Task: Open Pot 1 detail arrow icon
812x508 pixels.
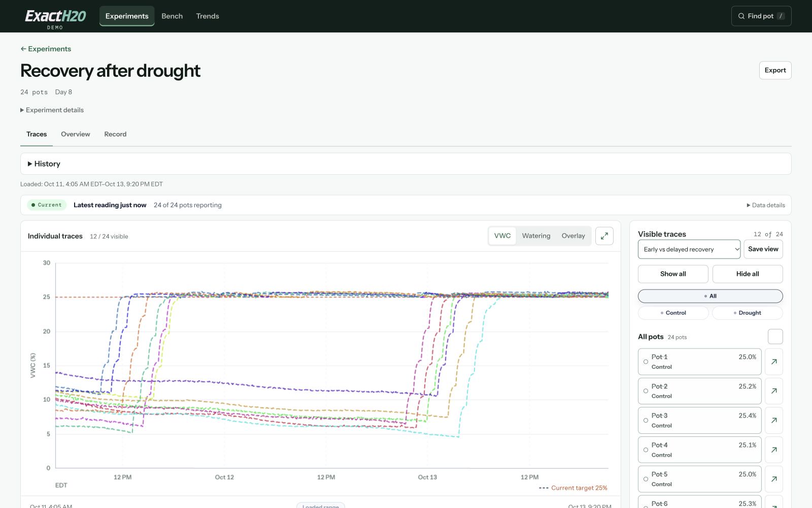Action: pos(774,362)
